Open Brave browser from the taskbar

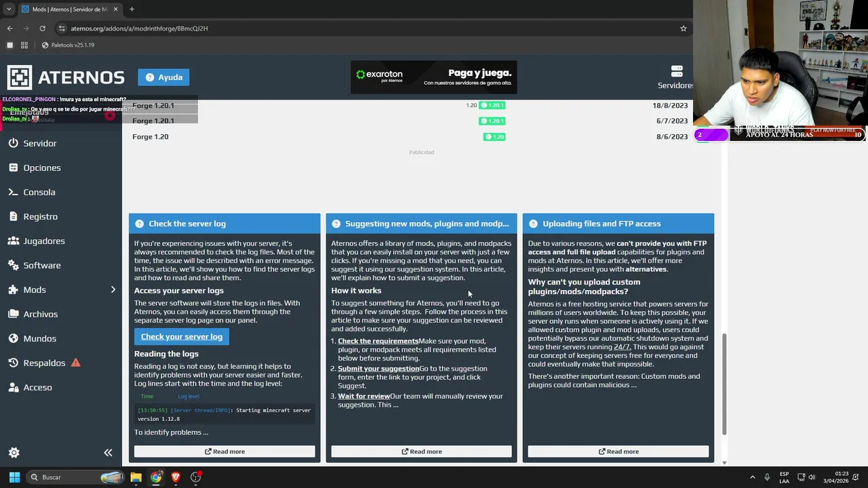click(176, 477)
